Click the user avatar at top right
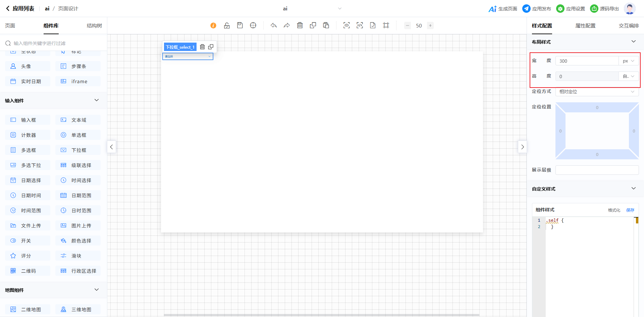Screen dimensions: 644x317 tap(630, 9)
